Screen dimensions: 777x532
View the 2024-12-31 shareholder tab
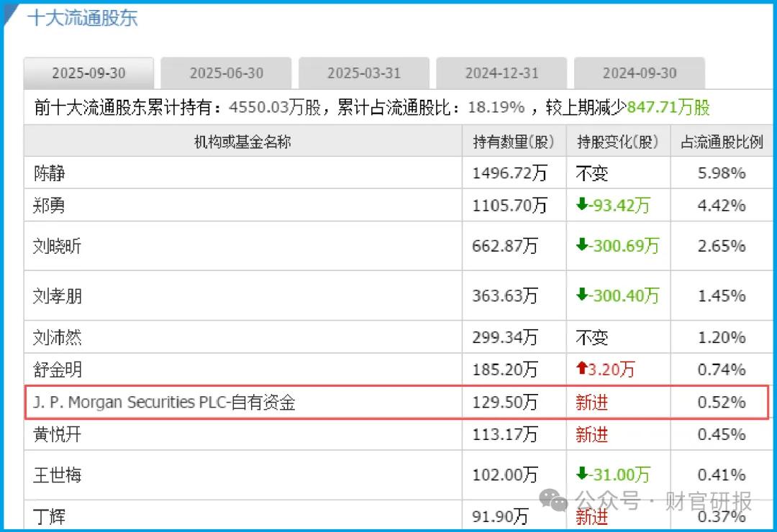click(x=501, y=73)
